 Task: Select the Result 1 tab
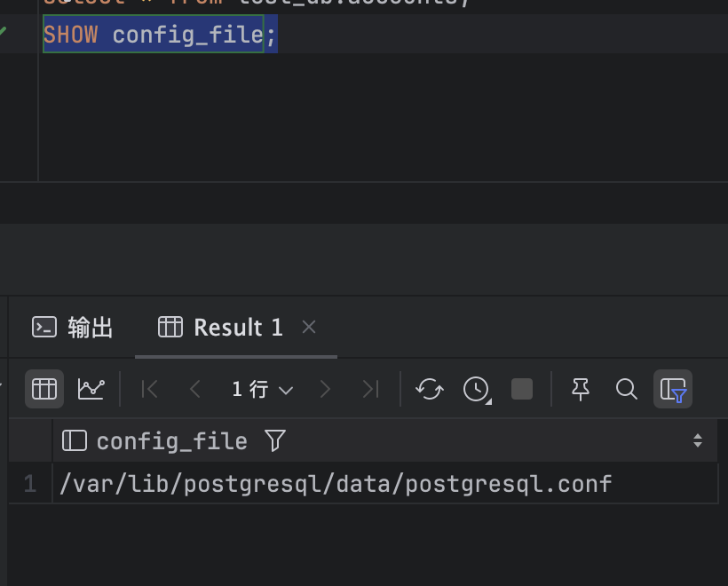pos(221,328)
